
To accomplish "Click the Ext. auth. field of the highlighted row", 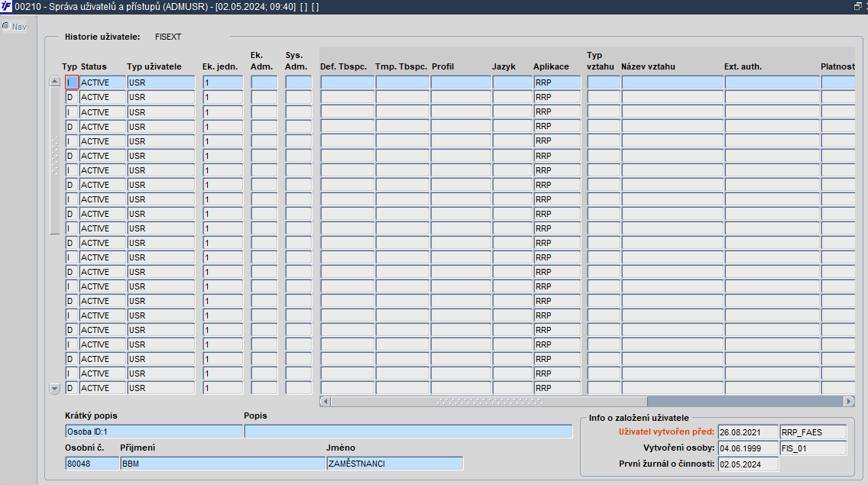I will click(x=772, y=82).
